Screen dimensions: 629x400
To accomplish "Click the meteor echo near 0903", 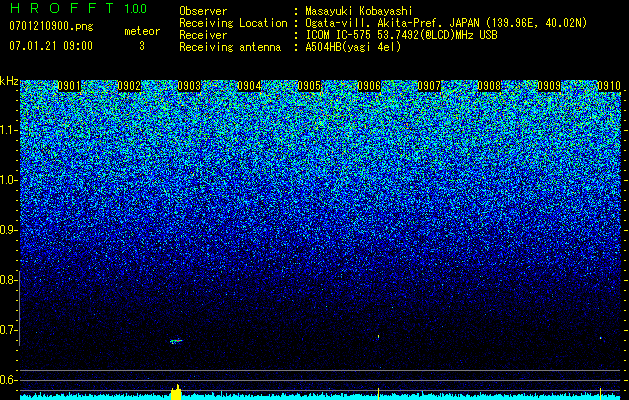I will [x=176, y=341].
